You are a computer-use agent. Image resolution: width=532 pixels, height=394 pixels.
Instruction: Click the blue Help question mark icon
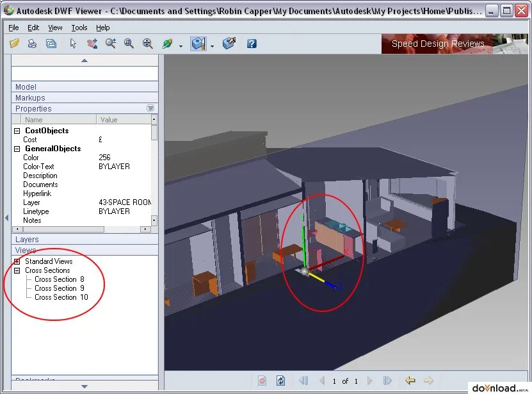point(252,44)
